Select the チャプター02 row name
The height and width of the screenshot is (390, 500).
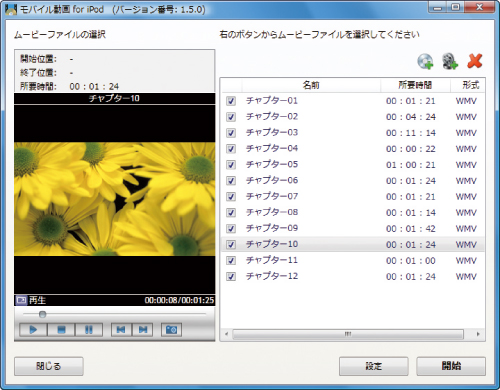(272, 117)
